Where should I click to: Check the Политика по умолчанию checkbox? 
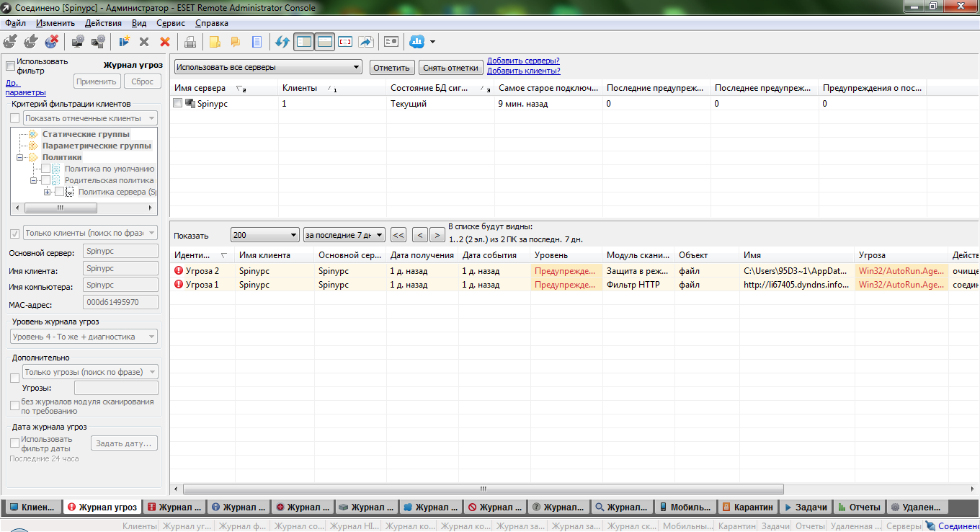click(45, 169)
